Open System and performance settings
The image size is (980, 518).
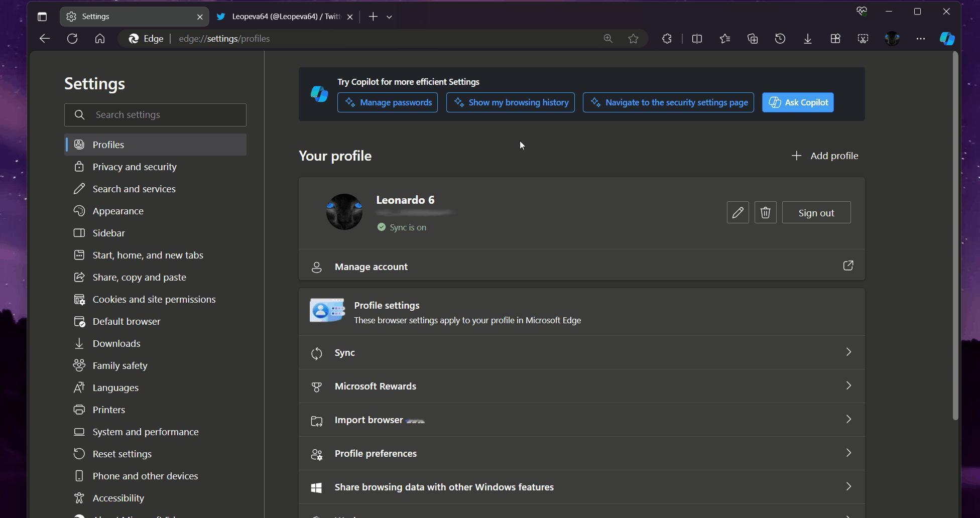pyautogui.click(x=155, y=432)
